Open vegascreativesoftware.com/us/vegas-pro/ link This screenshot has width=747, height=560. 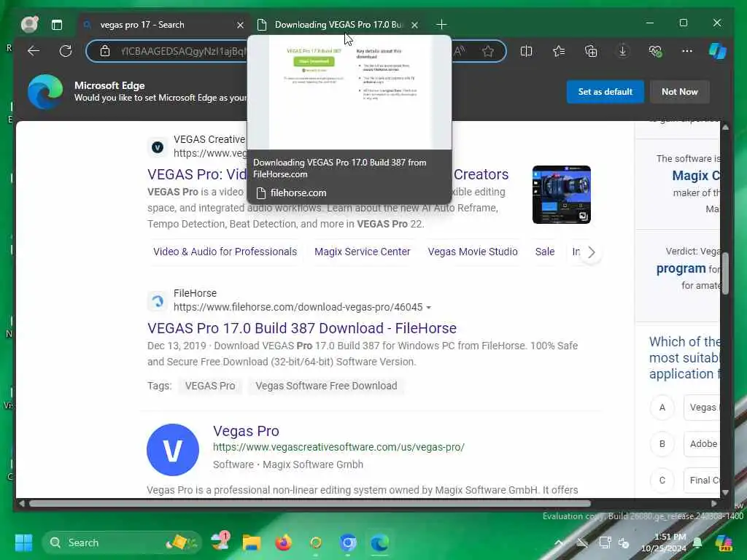coord(338,447)
